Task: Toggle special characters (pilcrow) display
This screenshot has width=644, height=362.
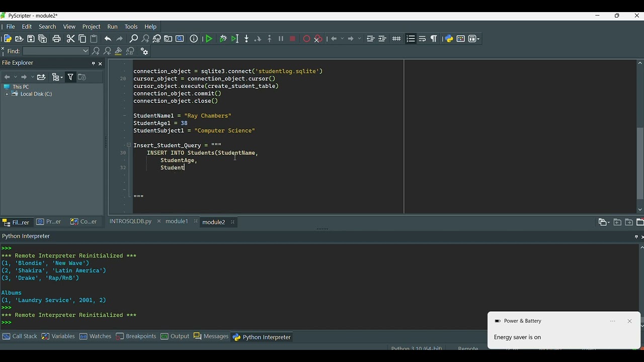Action: tap(434, 39)
